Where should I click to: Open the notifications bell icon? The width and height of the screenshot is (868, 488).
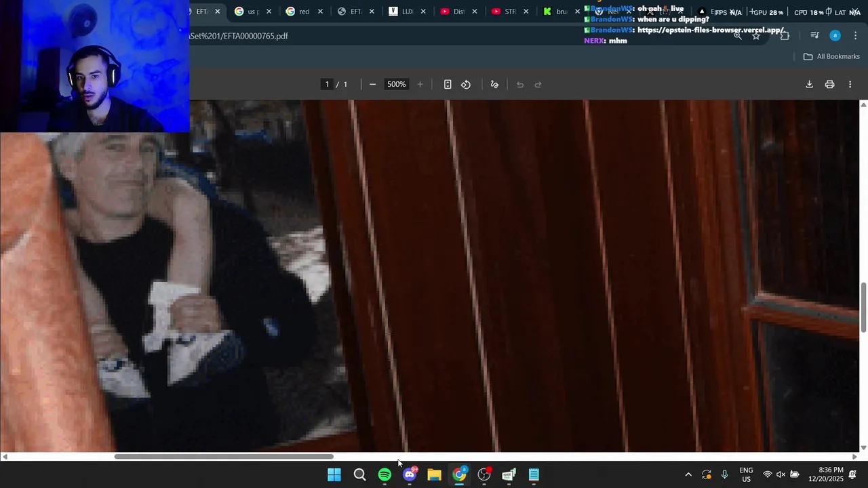pos(853,474)
